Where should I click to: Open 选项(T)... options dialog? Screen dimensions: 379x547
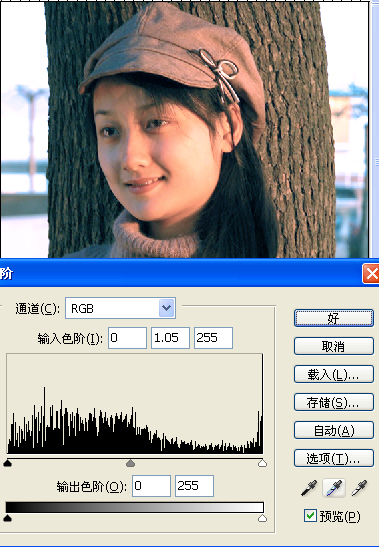pos(334,458)
